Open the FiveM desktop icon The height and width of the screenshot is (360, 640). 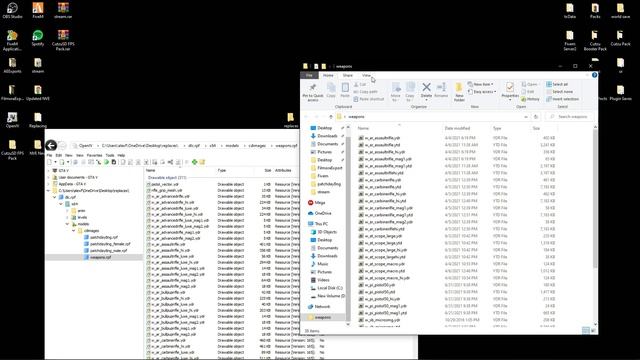pos(38,10)
